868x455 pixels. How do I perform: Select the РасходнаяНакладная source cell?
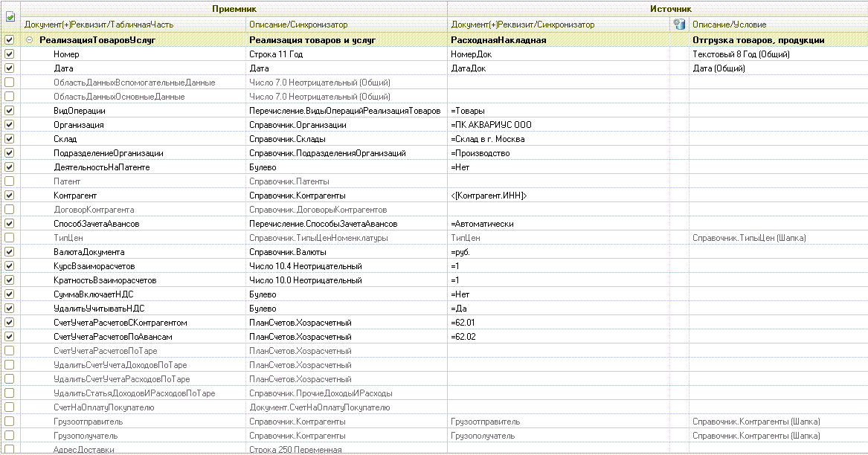[559, 40]
